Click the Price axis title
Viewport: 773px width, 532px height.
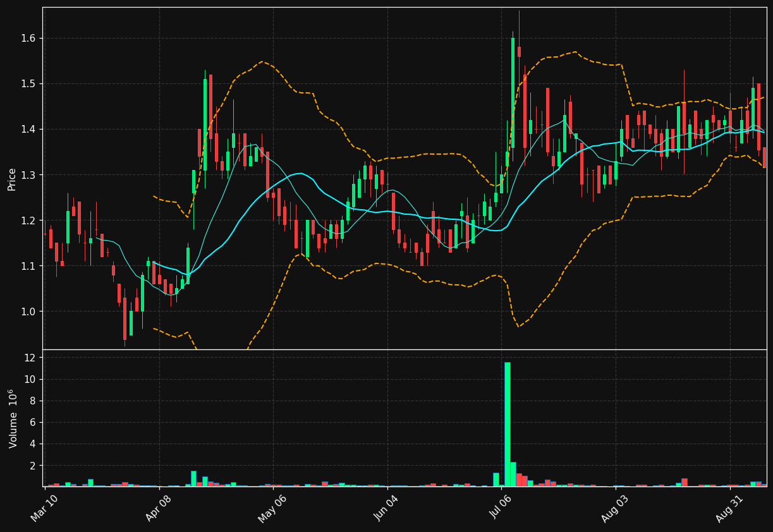[x=12, y=178]
